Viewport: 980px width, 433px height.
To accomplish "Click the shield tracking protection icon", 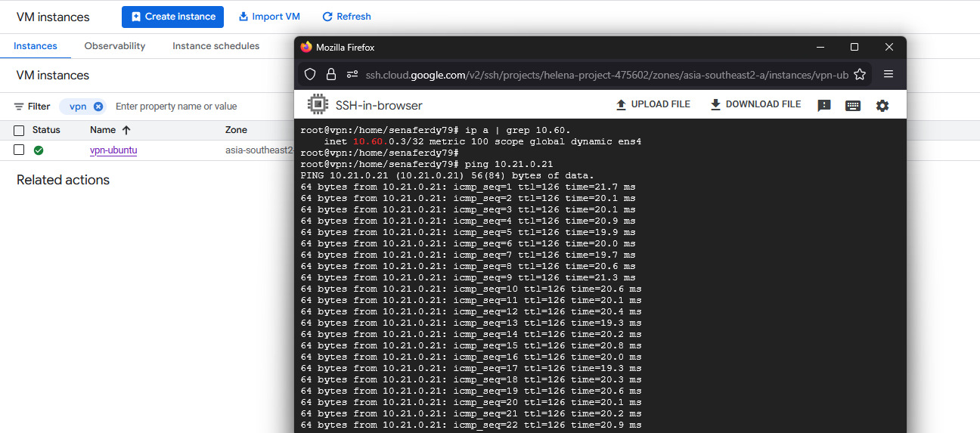I will tap(310, 74).
